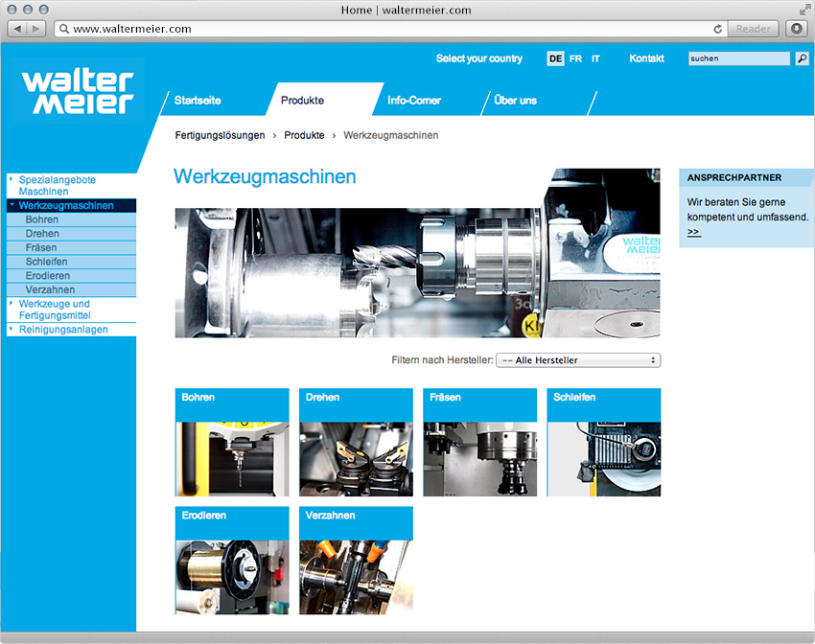The width and height of the screenshot is (815, 644).
Task: Click the ANSPRECHPARTNER heading
Action: point(733,177)
